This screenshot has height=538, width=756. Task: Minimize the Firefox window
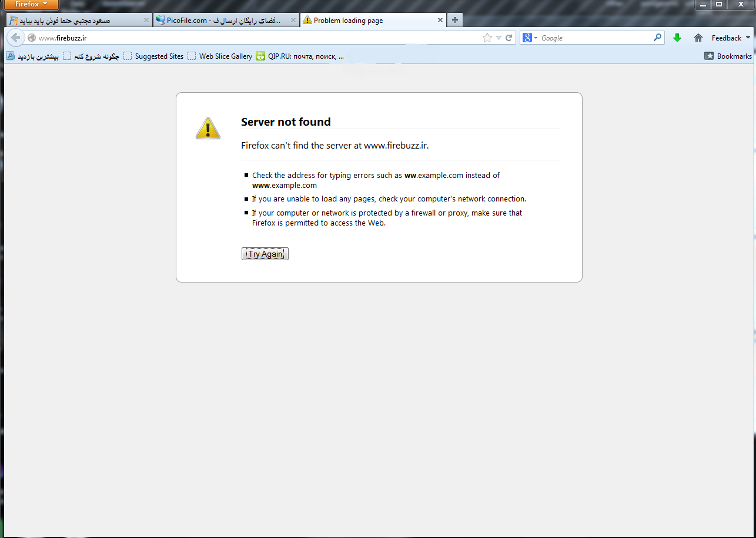pyautogui.click(x=703, y=4)
